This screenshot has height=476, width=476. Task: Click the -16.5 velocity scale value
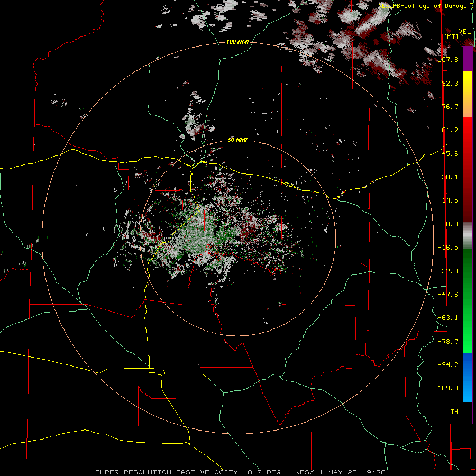(x=448, y=248)
